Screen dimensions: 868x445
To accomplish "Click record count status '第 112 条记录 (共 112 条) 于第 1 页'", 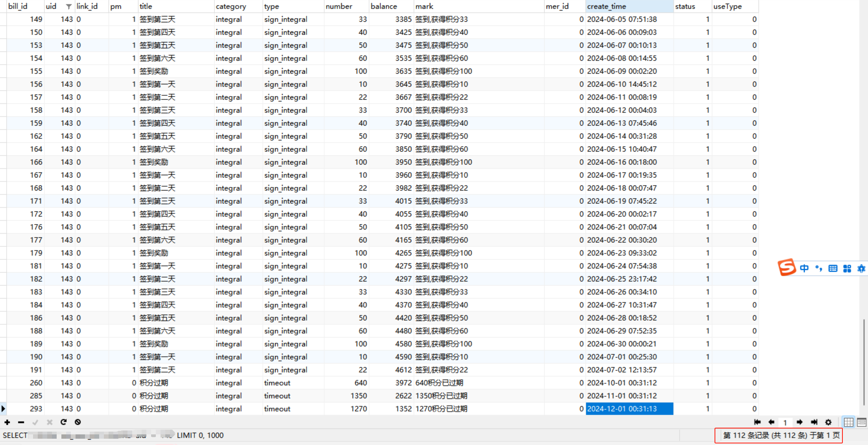I will tap(781, 435).
